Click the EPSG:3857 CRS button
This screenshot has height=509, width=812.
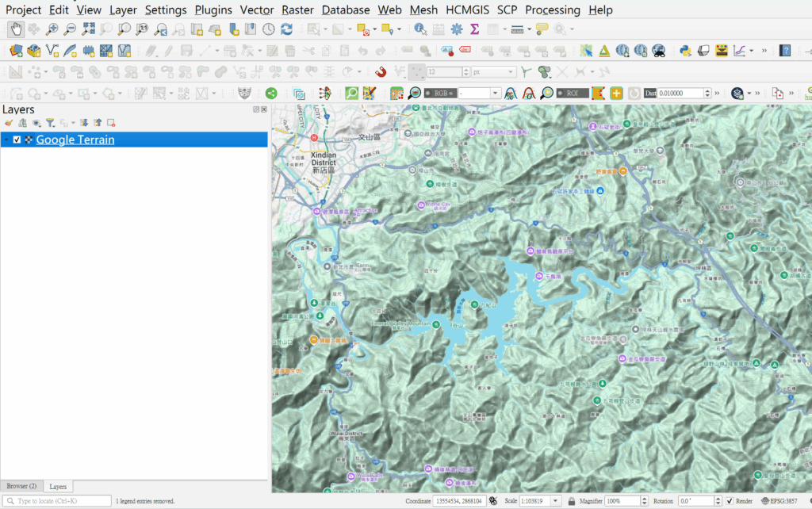pos(779,501)
